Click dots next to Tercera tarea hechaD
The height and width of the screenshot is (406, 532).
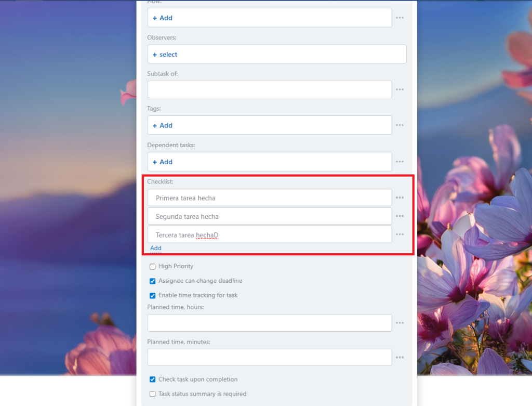pos(400,234)
